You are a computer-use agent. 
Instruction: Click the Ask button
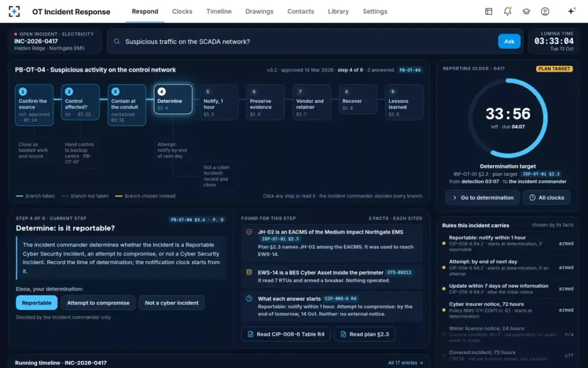509,41
